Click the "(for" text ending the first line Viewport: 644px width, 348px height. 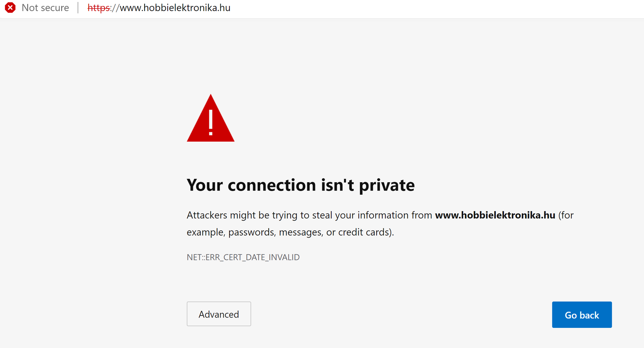point(566,215)
